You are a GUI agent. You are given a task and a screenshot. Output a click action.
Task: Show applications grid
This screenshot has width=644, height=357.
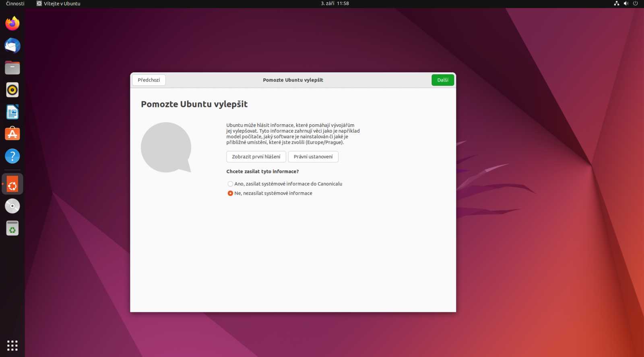tap(12, 345)
